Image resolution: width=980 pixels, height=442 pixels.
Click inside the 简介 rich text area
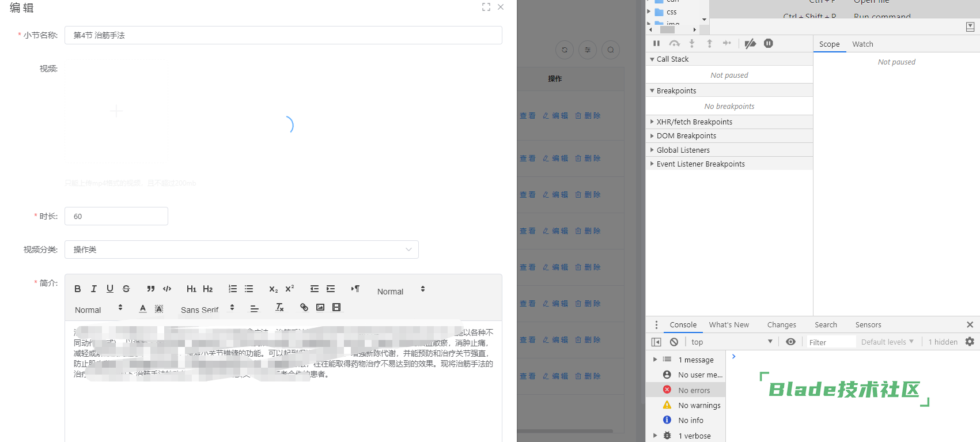283,381
